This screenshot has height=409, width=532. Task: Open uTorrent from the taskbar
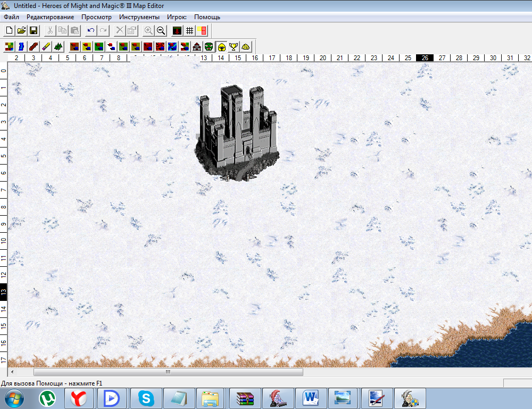pos(47,398)
